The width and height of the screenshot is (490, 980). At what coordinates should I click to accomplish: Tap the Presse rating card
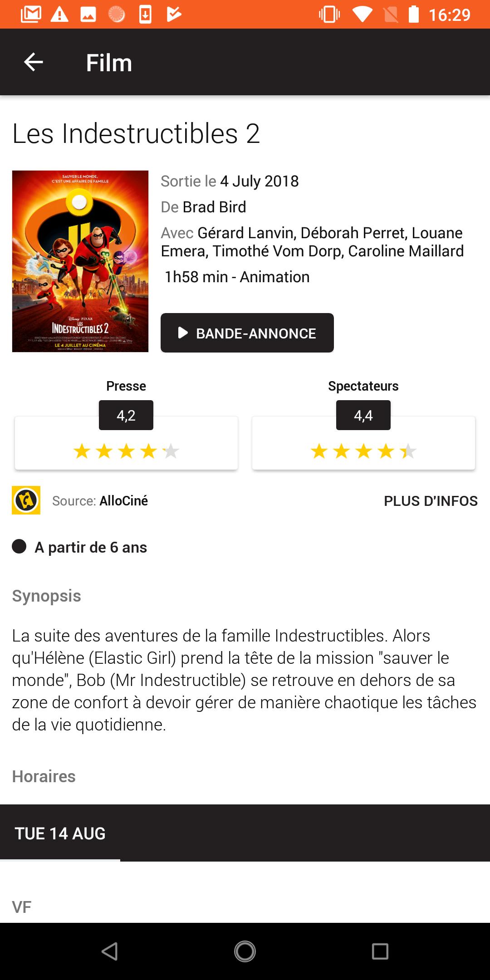pos(126,443)
